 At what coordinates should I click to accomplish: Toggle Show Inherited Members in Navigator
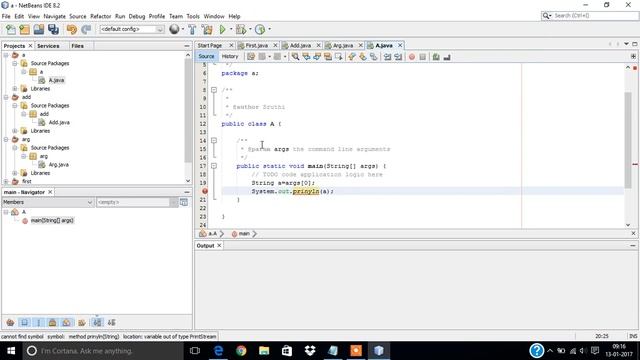(x=10, y=323)
